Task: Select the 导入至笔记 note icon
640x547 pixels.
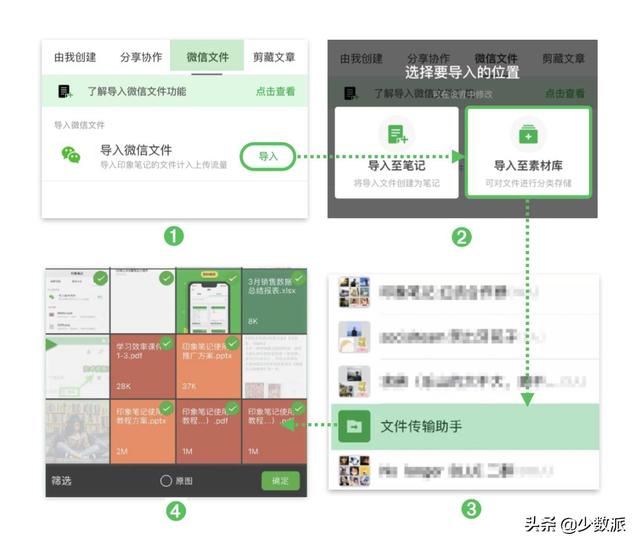Action: click(397, 134)
